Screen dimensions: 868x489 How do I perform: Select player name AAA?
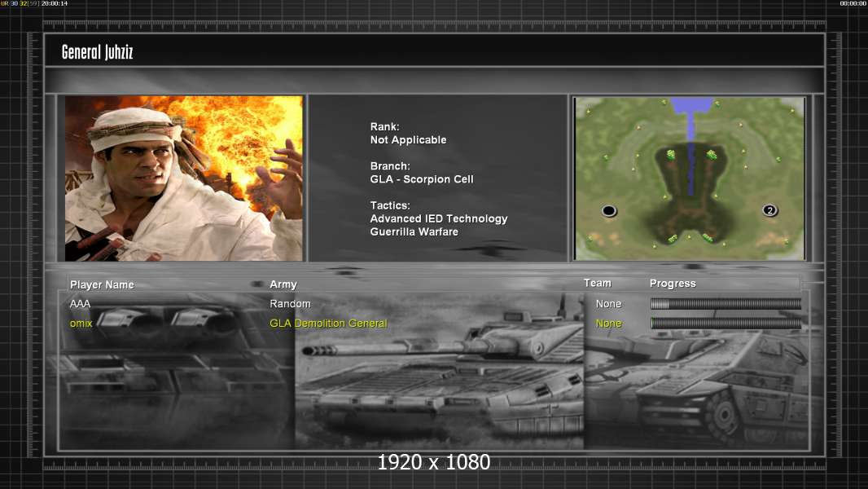point(81,304)
